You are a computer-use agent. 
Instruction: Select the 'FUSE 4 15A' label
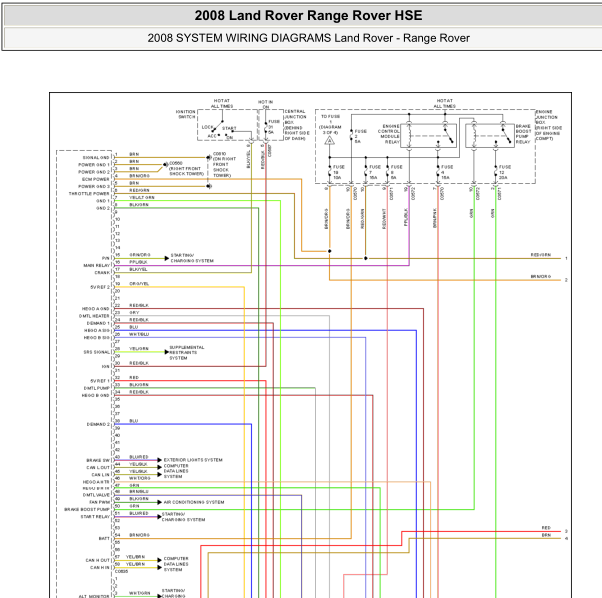[447, 172]
